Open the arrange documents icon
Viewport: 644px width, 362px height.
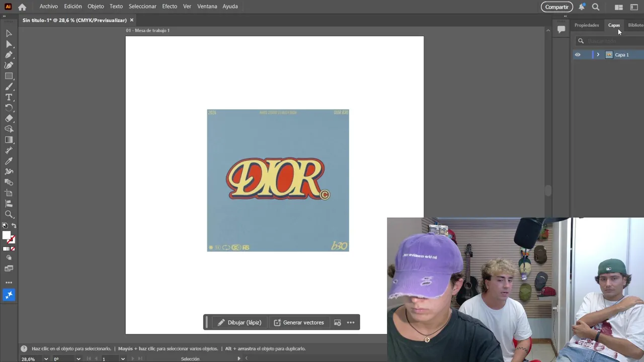point(619,7)
